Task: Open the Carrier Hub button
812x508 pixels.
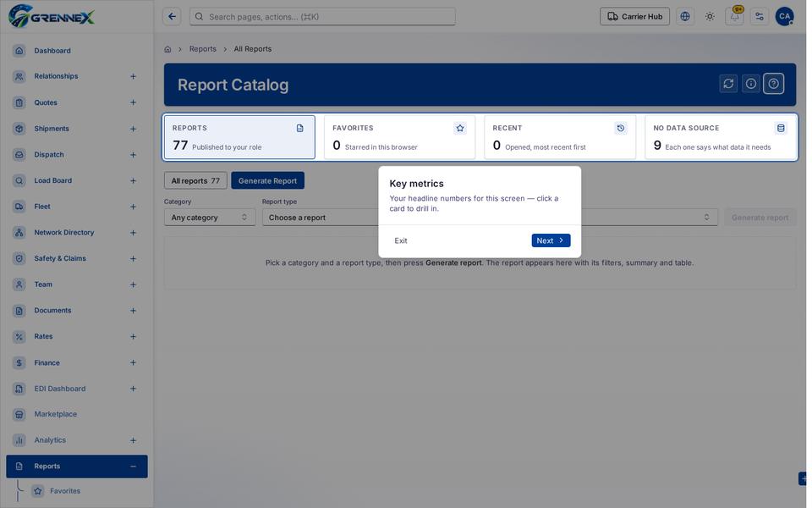Action: tap(635, 17)
